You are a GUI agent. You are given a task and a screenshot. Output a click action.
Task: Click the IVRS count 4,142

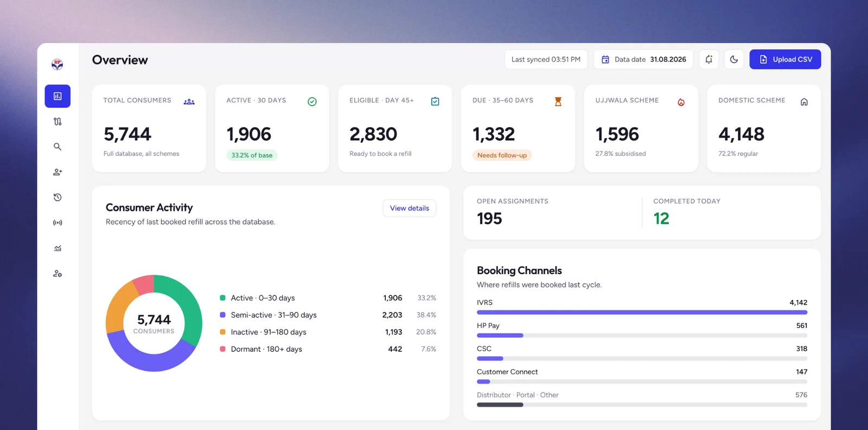coord(799,302)
